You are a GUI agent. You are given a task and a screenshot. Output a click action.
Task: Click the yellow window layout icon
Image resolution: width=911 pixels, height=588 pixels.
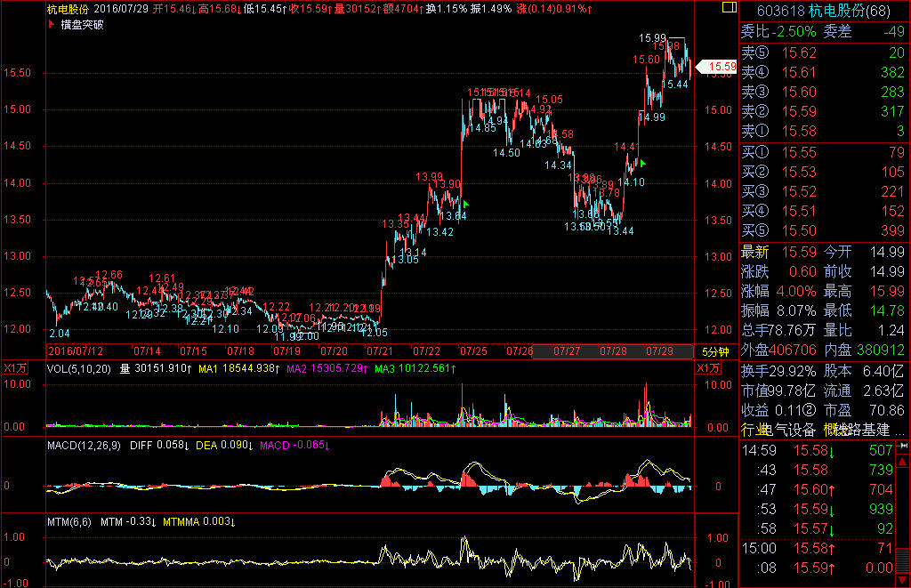pyautogui.click(x=730, y=8)
